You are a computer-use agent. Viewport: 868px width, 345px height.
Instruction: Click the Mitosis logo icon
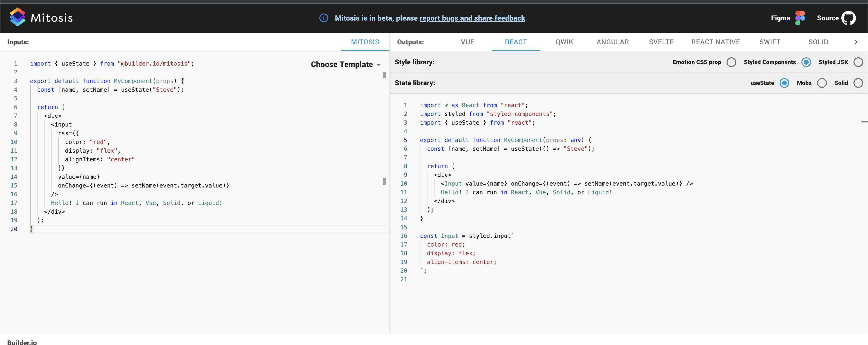pos(17,17)
